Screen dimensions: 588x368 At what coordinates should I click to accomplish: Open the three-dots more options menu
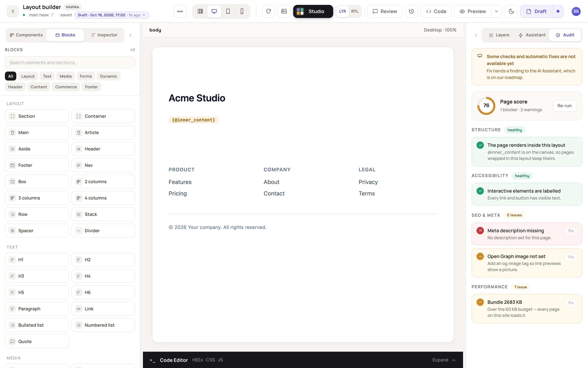[x=180, y=11]
